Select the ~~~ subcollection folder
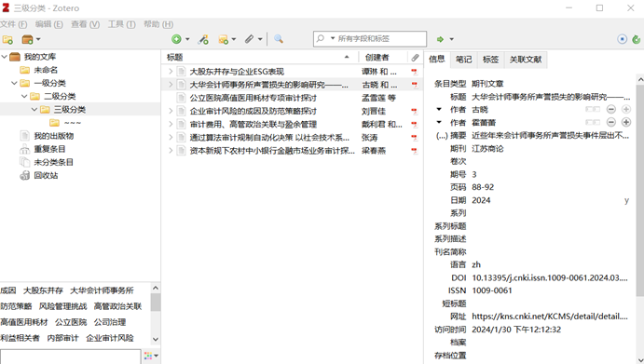Viewport: 644px width, 364px height. [x=65, y=123]
